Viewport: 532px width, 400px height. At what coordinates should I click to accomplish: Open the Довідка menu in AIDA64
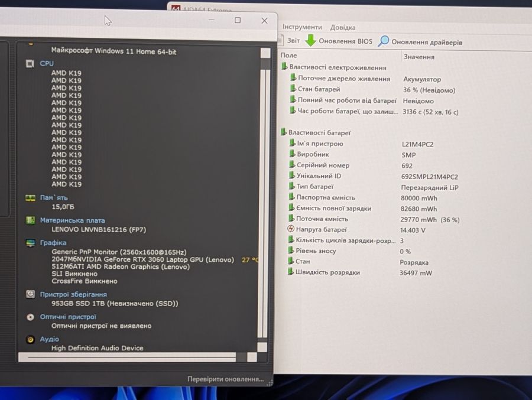click(x=343, y=28)
